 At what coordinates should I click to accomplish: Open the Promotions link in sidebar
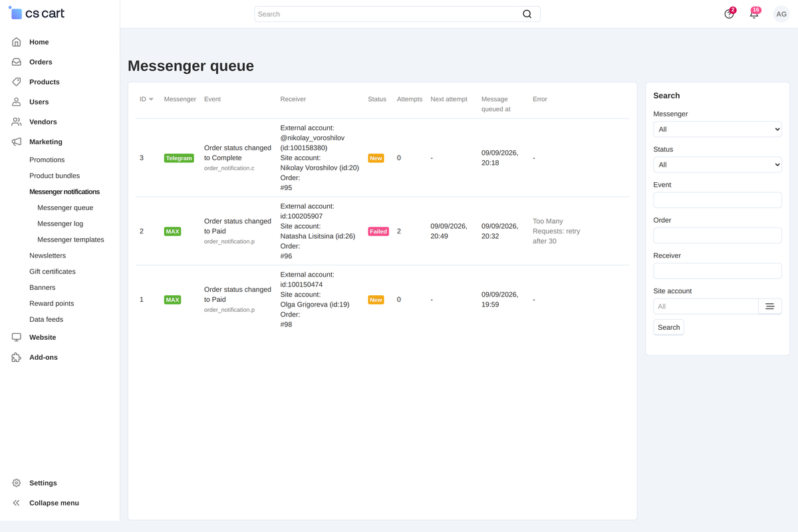(47, 160)
